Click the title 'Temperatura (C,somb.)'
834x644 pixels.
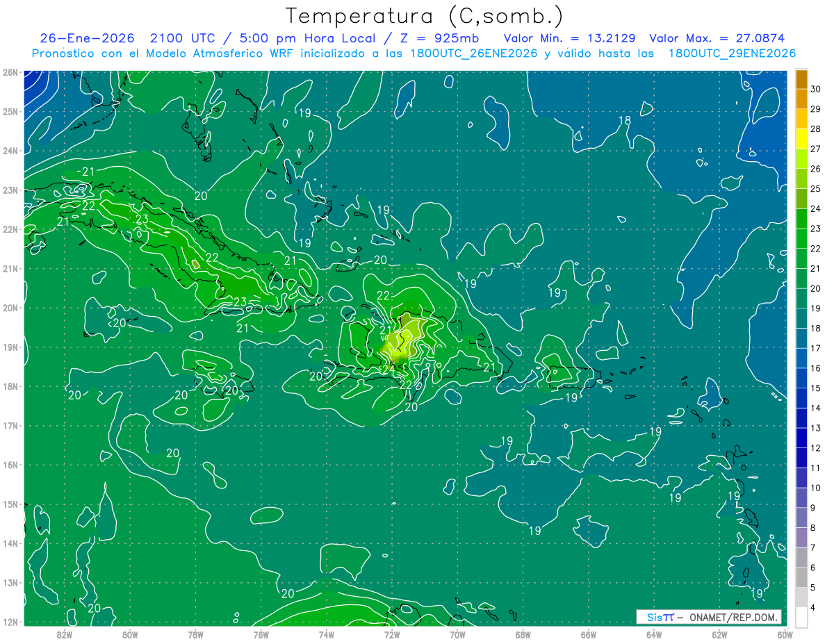click(425, 17)
